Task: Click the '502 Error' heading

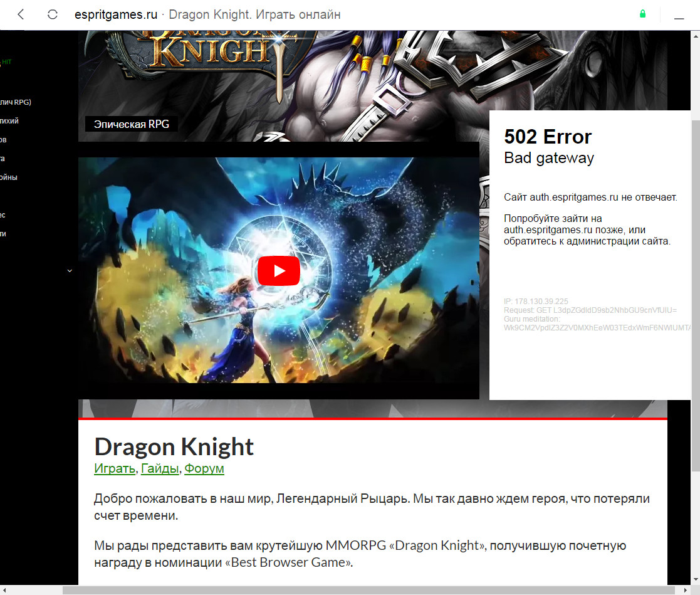Action: pos(548,137)
